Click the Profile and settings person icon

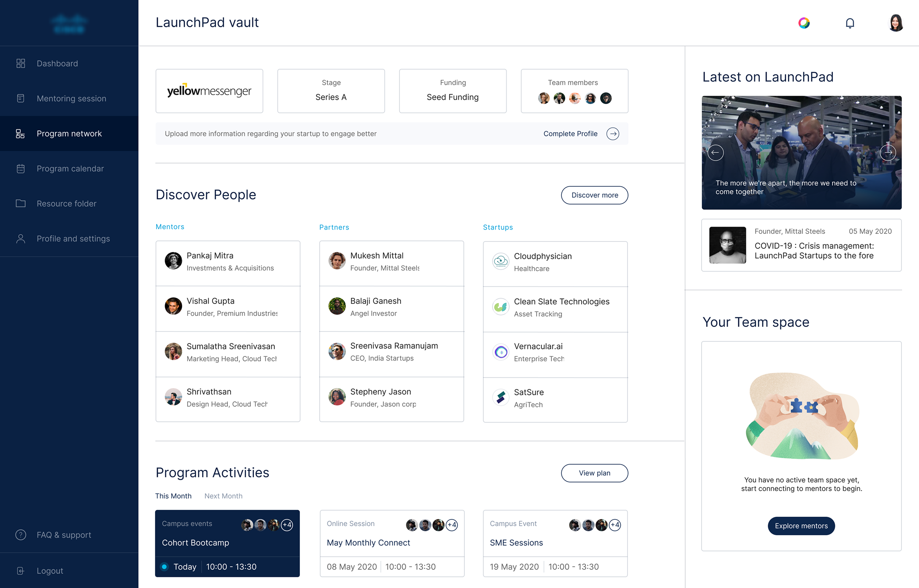[21, 239]
